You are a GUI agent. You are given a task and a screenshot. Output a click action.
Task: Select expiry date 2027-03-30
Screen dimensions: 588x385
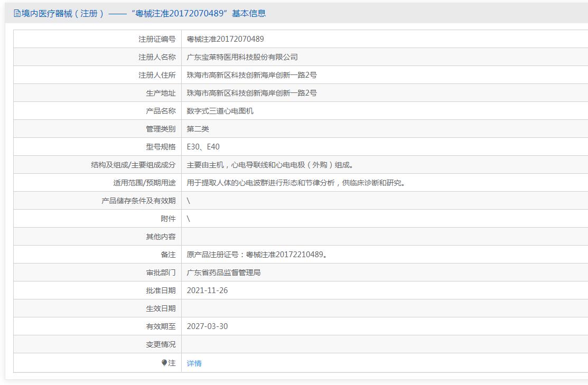[x=207, y=326]
